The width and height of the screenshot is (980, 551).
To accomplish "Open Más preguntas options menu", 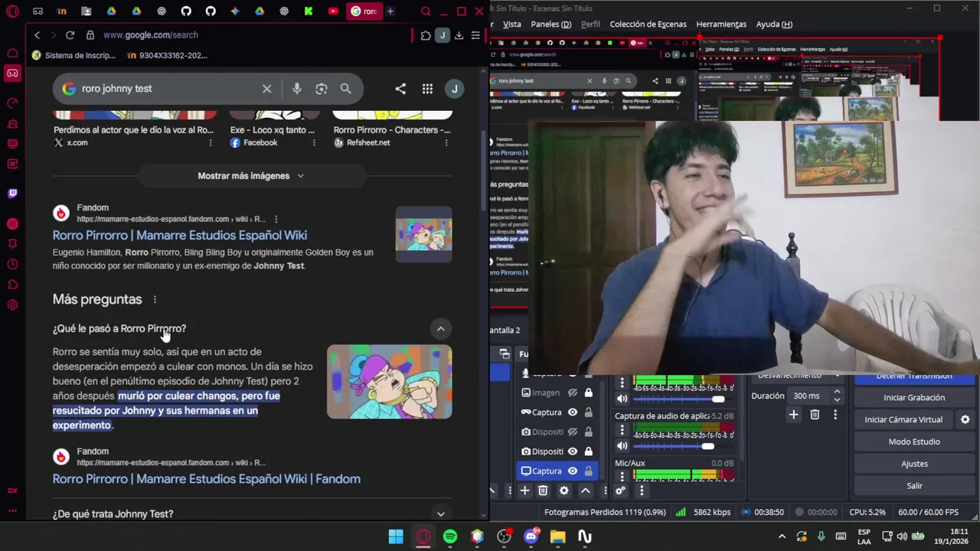I will pos(155,300).
